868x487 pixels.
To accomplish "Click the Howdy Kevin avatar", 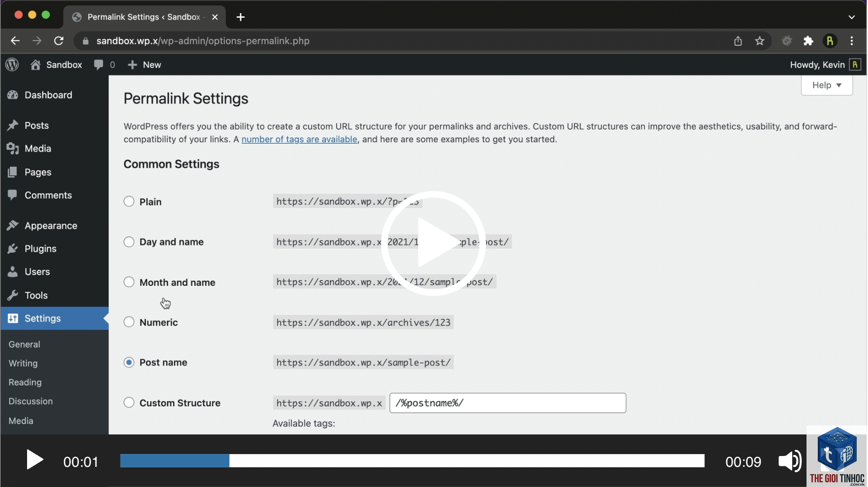I will click(855, 64).
